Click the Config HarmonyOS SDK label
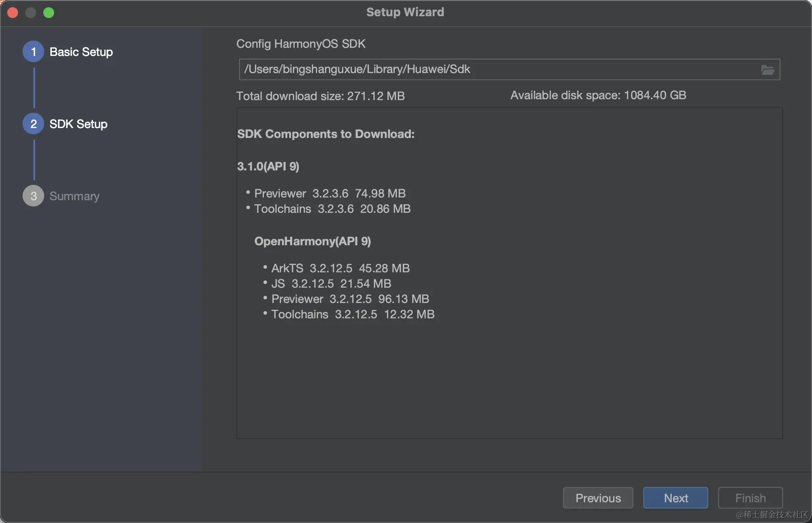Screen dimensions: 812x523 [x=301, y=44]
